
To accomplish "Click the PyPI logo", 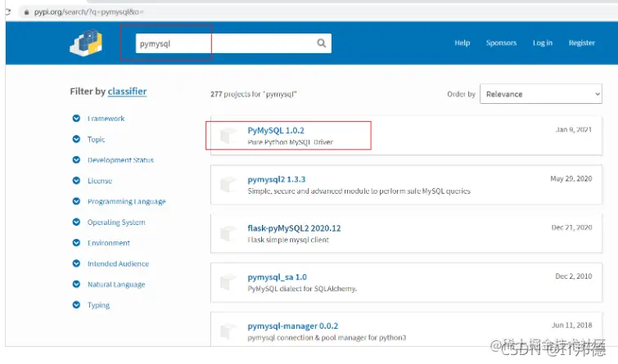I will 86,43.
